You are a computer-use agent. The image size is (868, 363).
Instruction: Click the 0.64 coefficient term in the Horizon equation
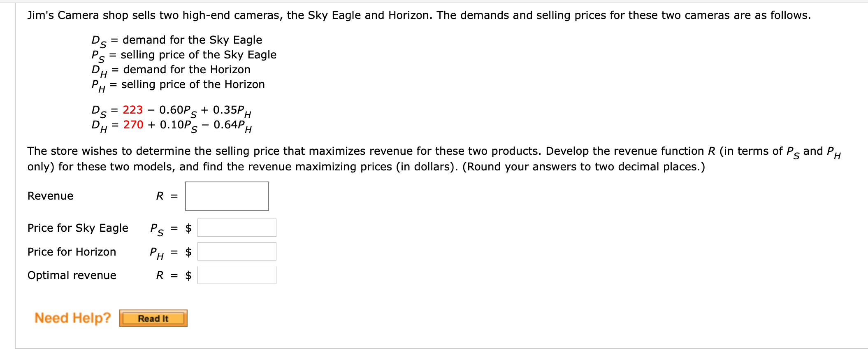point(232,126)
